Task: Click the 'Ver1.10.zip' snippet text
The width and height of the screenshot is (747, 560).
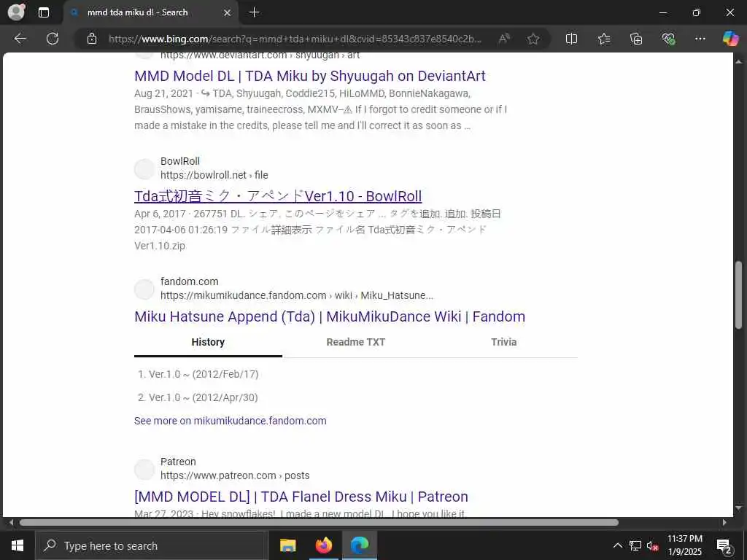Action: pos(160,246)
